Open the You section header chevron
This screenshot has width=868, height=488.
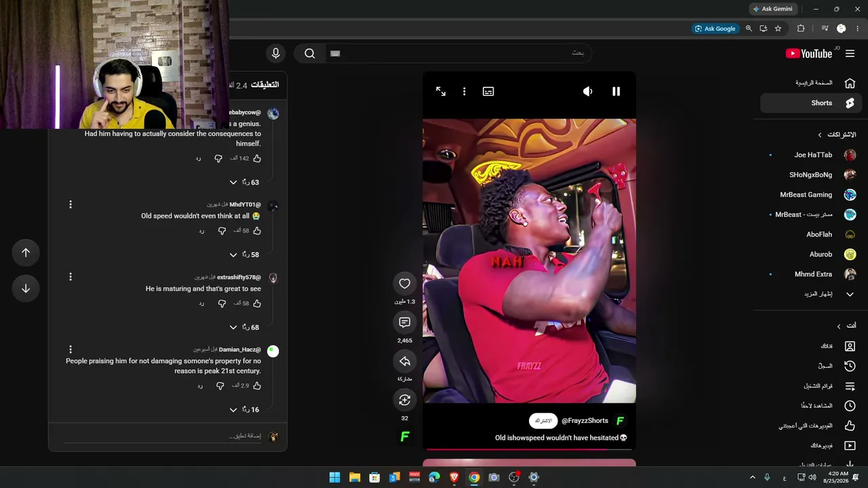pyautogui.click(x=839, y=326)
